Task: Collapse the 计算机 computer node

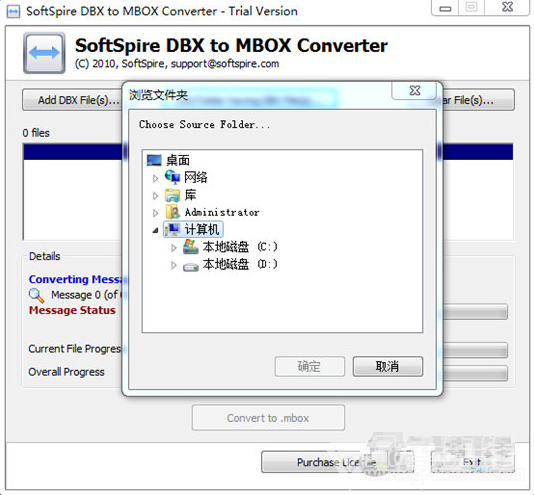Action: (155, 231)
